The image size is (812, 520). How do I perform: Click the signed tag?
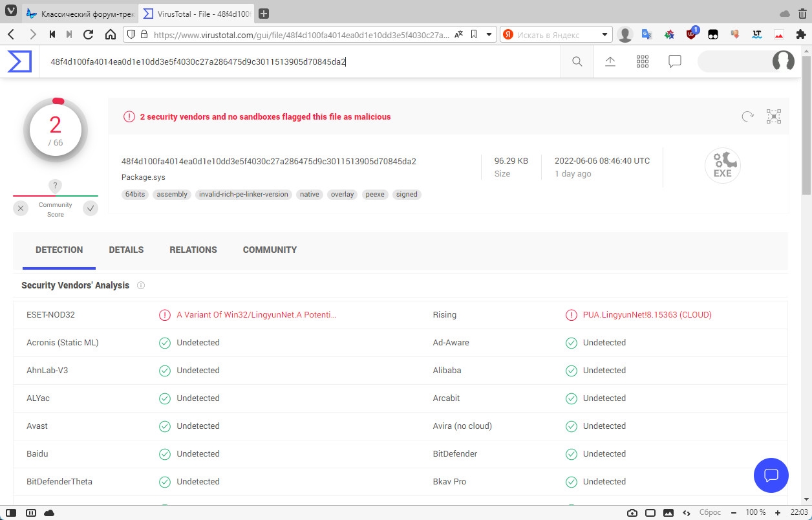pos(407,194)
